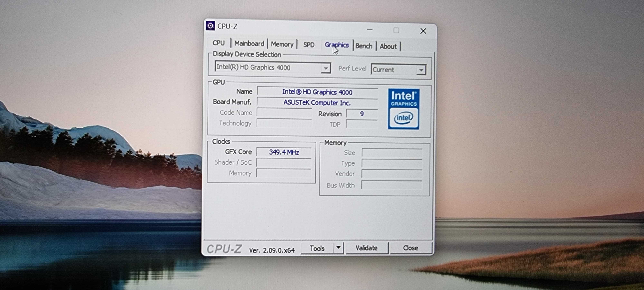Open the About tab
This screenshot has width=644, height=290.
pyautogui.click(x=388, y=46)
